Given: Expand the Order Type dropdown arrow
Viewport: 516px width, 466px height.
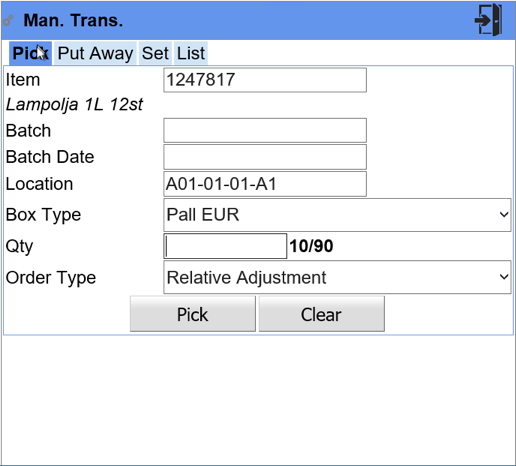Looking at the screenshot, I should (504, 277).
